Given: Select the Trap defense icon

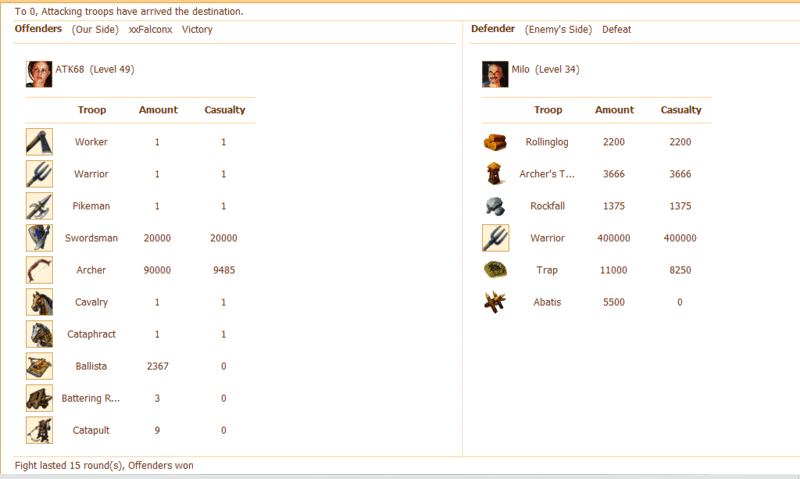Looking at the screenshot, I should tap(495, 270).
